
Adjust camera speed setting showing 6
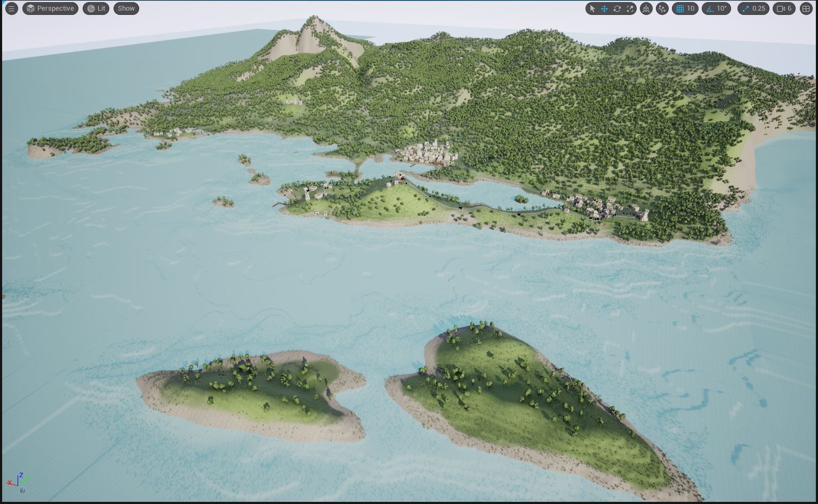pos(784,9)
